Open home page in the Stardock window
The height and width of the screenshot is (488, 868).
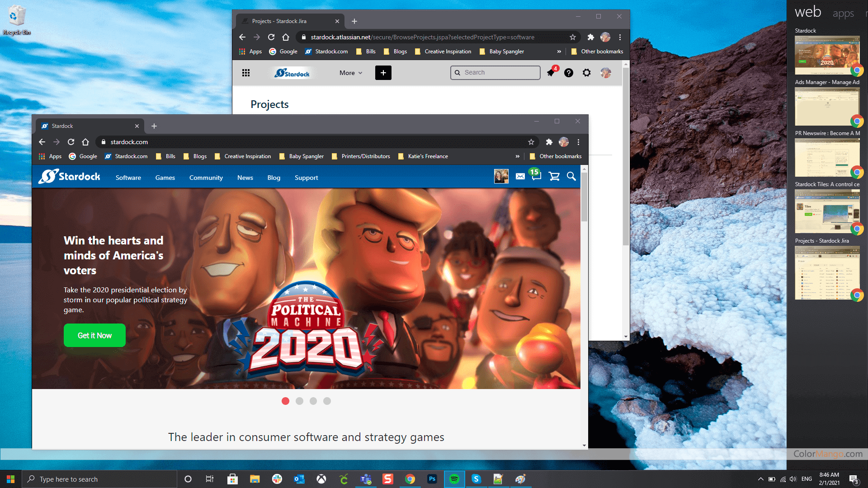[x=85, y=142]
